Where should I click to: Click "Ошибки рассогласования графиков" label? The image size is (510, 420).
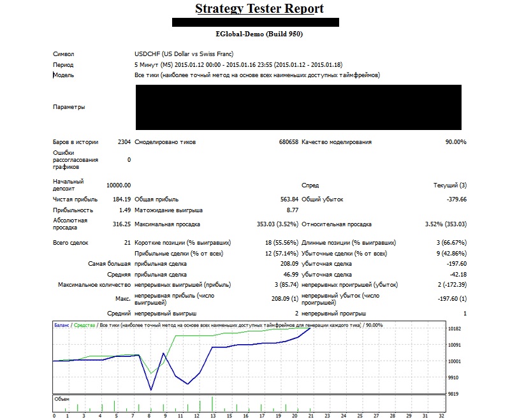pyautogui.click(x=75, y=159)
